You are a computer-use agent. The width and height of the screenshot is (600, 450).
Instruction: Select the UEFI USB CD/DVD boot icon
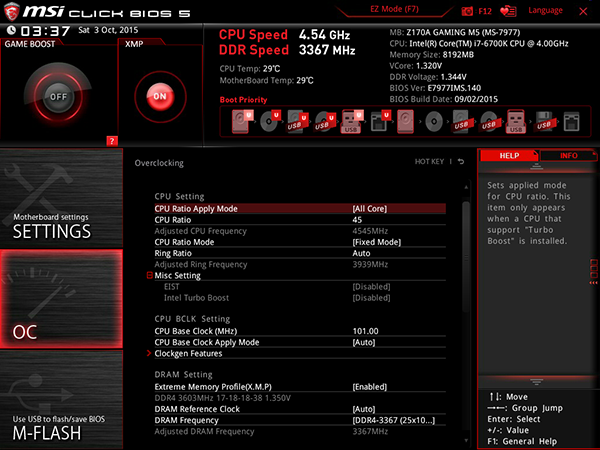pos(324,121)
